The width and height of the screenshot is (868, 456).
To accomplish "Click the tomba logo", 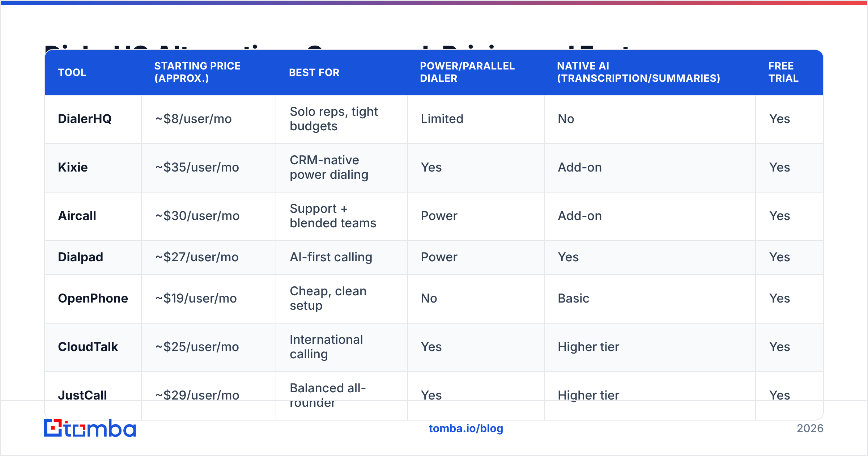I will tap(90, 428).
